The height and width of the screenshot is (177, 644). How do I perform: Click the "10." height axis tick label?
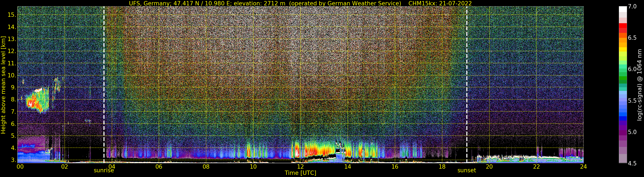click(x=12, y=75)
